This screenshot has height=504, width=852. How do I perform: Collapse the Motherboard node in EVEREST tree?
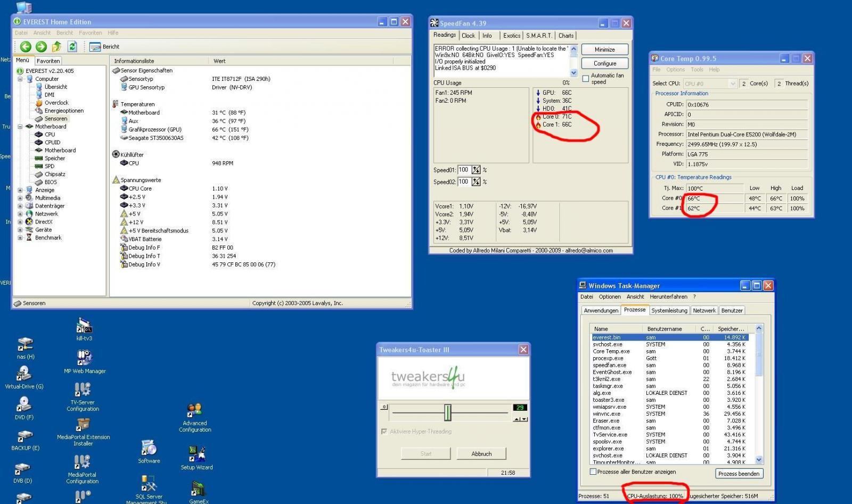(20, 127)
